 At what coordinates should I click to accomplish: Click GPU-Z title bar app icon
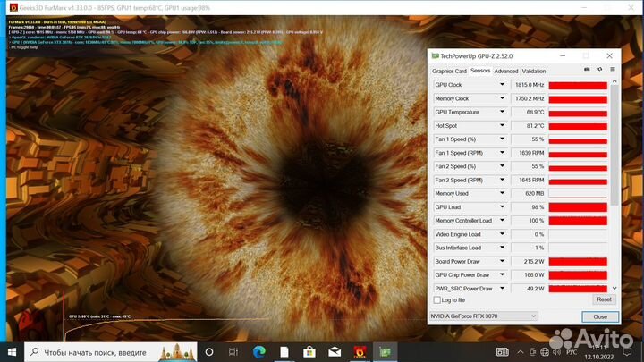tap(435, 55)
